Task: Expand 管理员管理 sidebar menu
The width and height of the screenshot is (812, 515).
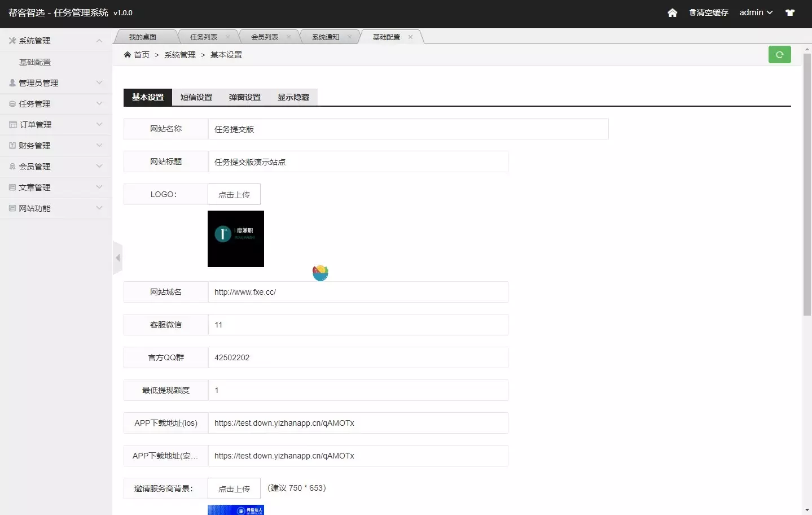Action: pyautogui.click(x=56, y=83)
